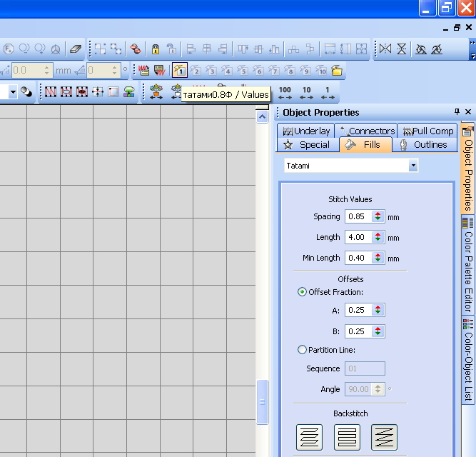Toggle pin on Object Properties panel
This screenshot has height=457, width=476.
457,112
